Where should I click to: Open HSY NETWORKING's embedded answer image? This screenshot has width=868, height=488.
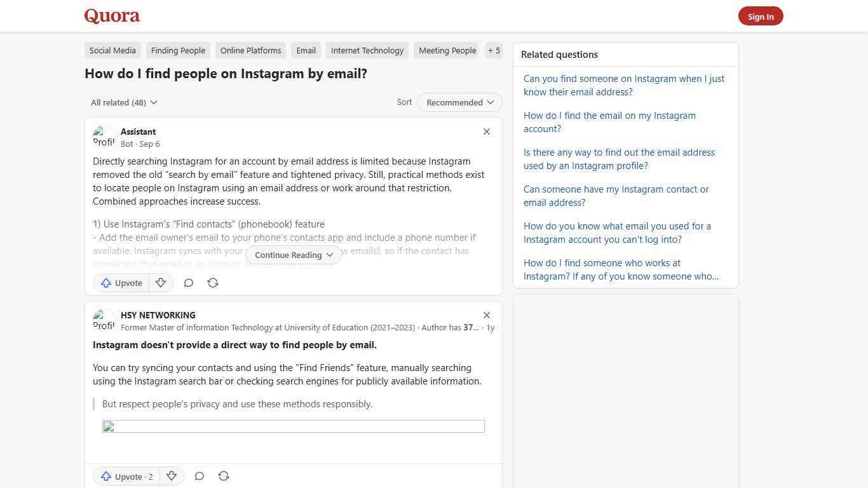pyautogui.click(x=293, y=426)
